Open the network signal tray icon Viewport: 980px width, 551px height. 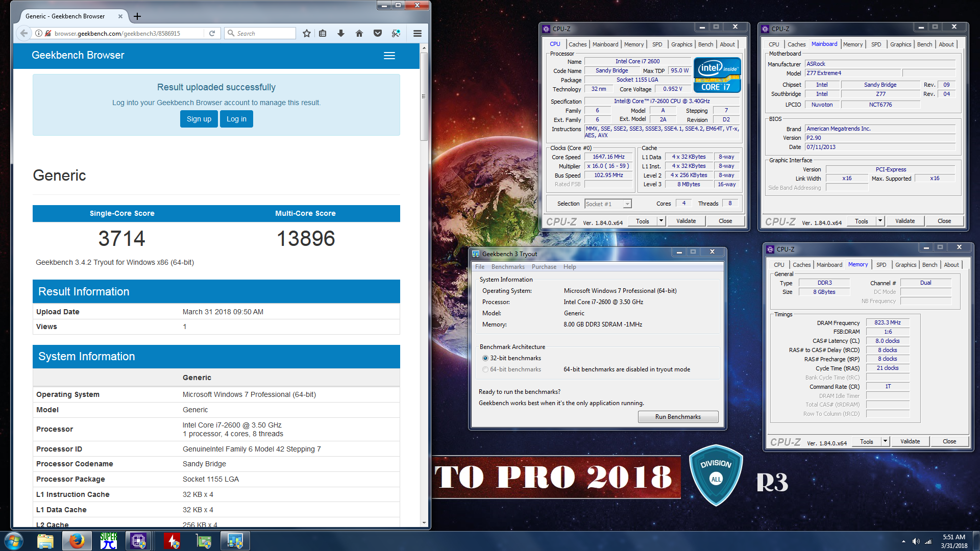coord(928,541)
